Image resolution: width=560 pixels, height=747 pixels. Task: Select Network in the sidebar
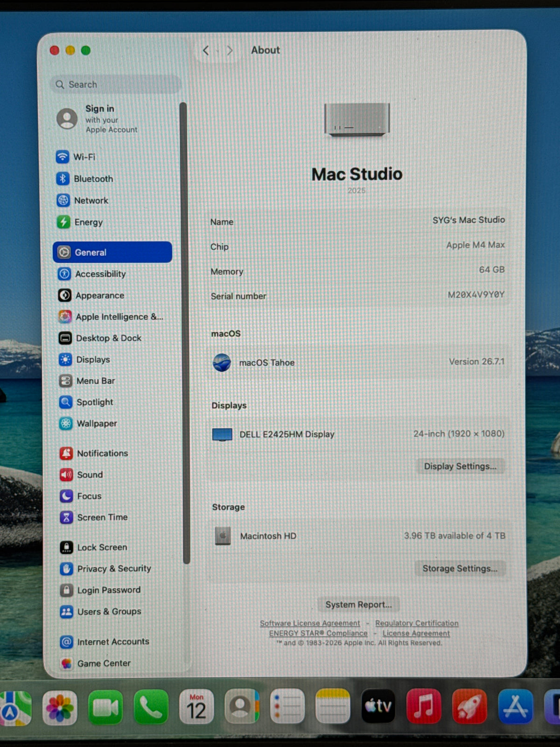82,200
